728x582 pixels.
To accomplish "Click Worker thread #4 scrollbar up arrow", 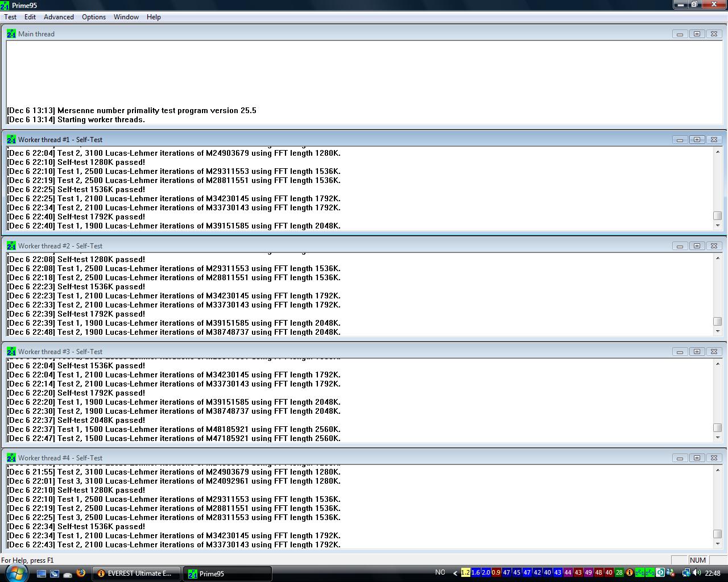I will (x=718, y=470).
